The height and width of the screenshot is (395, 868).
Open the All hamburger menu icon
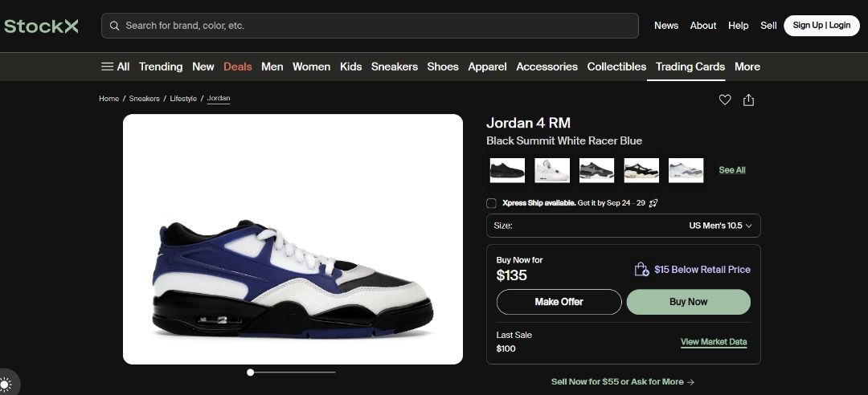[x=107, y=67]
